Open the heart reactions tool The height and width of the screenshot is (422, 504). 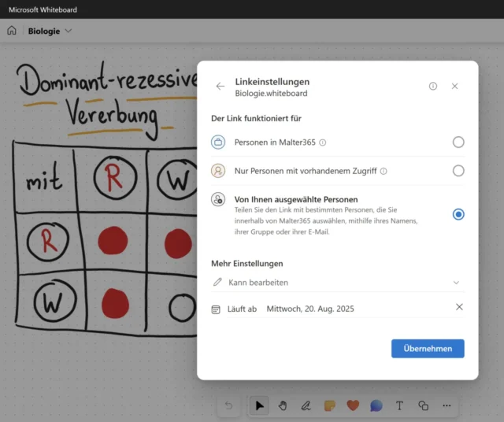coord(353,405)
